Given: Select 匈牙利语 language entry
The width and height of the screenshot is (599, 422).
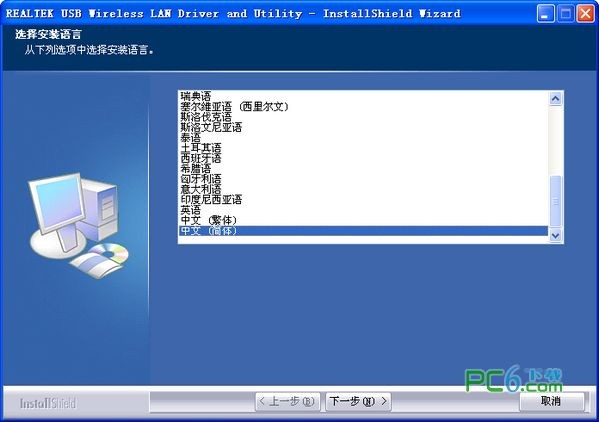Looking at the screenshot, I should pos(364,178).
